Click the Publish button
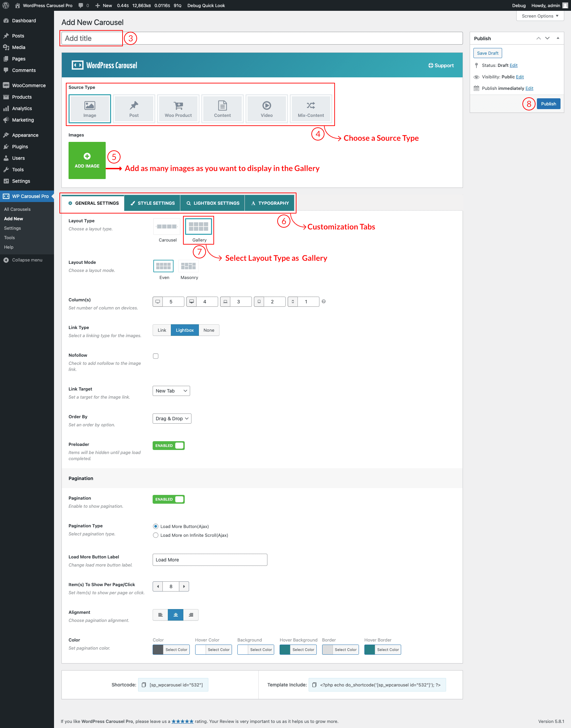Viewport: 571px width, 728px height. 548,104
